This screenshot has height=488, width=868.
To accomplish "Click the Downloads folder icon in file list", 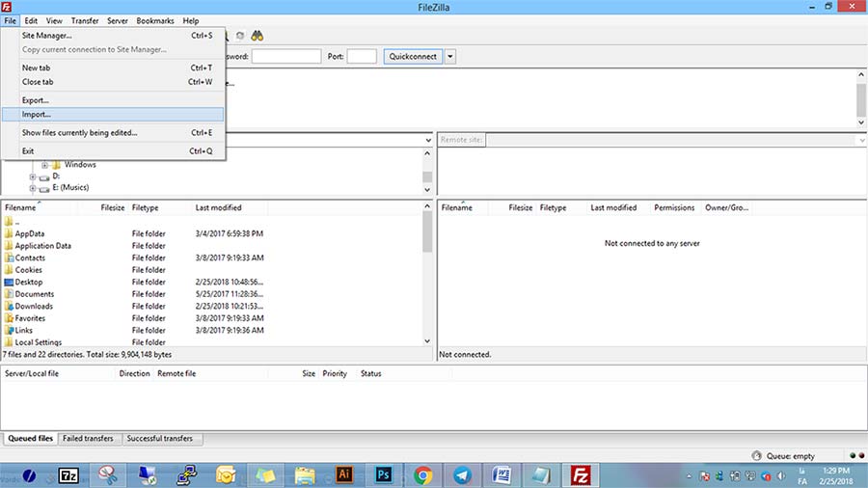I will [9, 306].
